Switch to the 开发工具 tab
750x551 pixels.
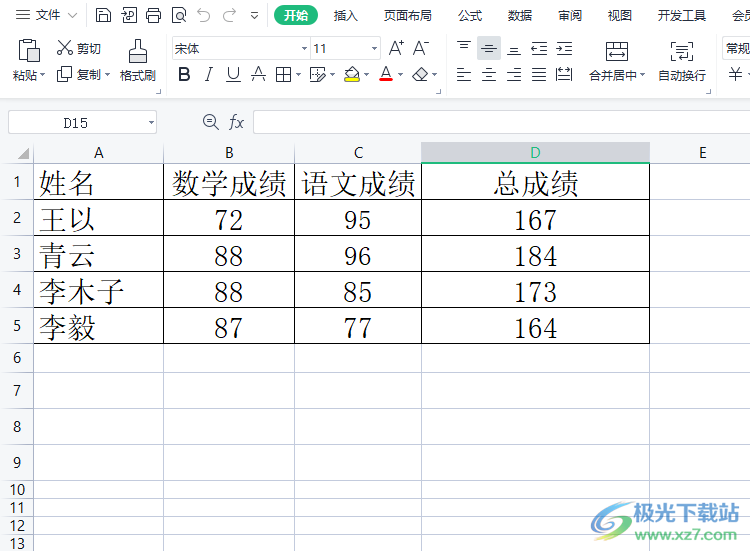click(682, 16)
